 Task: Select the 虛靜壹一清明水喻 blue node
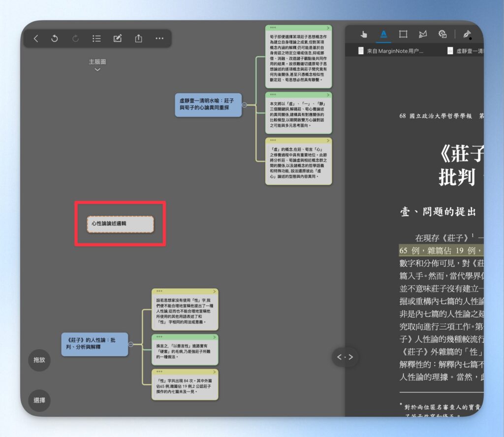point(208,105)
